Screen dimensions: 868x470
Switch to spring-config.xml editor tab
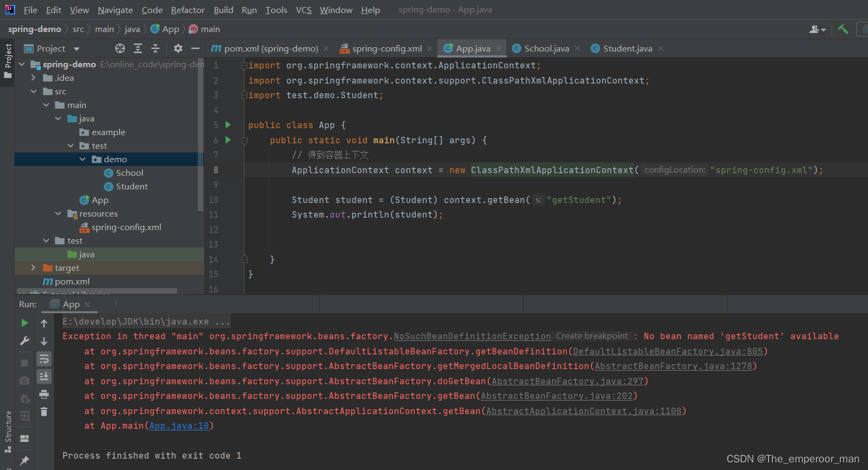click(387, 48)
